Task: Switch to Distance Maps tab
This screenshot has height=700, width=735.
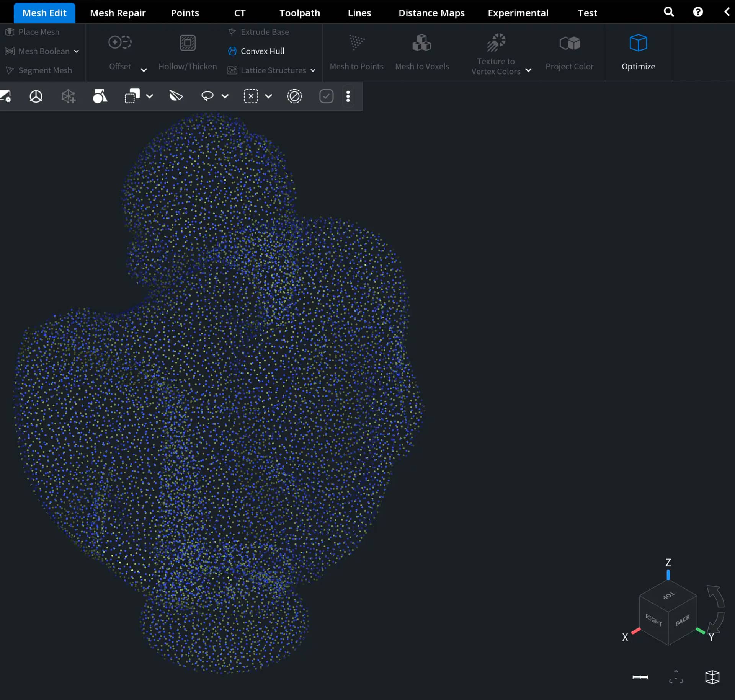Action: [x=431, y=13]
